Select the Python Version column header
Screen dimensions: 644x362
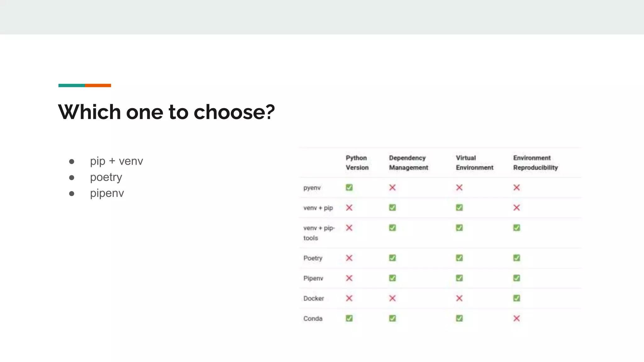(x=357, y=163)
